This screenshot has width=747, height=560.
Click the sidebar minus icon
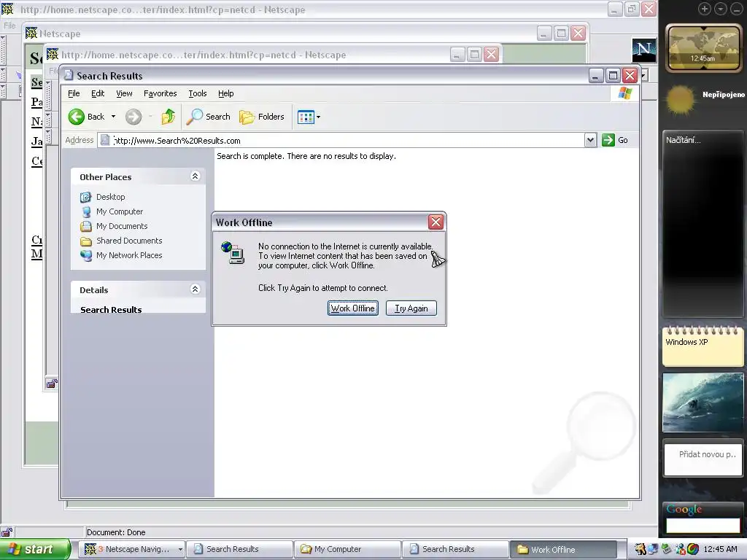(x=737, y=9)
